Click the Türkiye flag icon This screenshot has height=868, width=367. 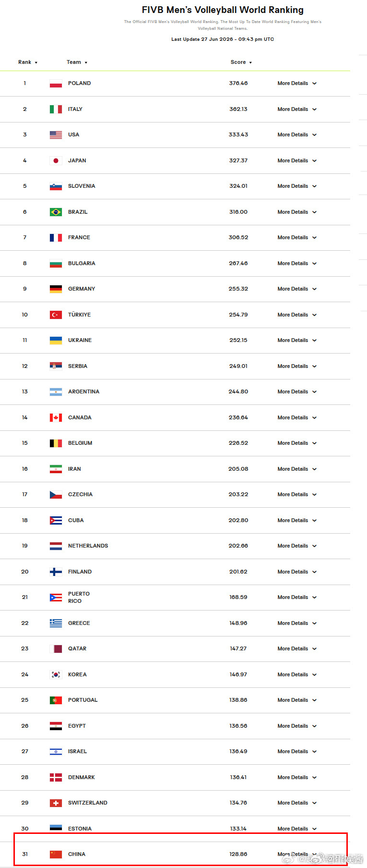(56, 315)
